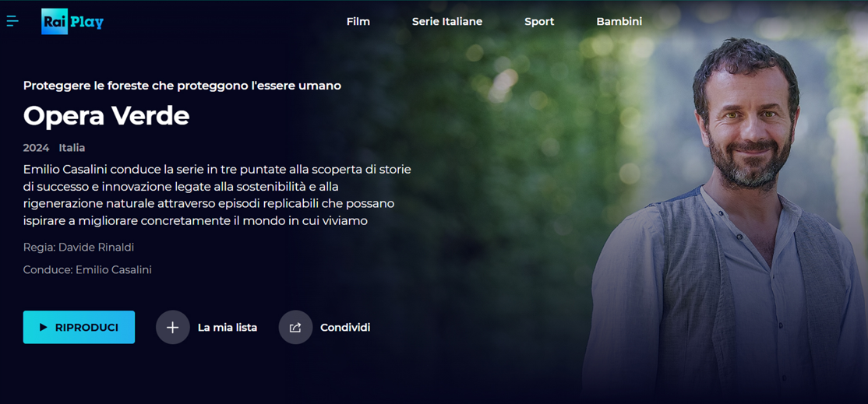Click the Italia country label
Image resolution: width=868 pixels, height=404 pixels.
click(72, 148)
